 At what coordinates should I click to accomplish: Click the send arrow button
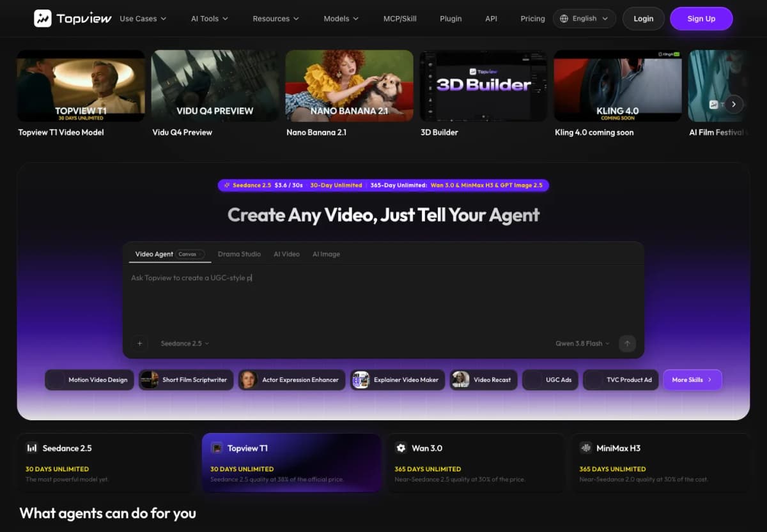pos(627,344)
